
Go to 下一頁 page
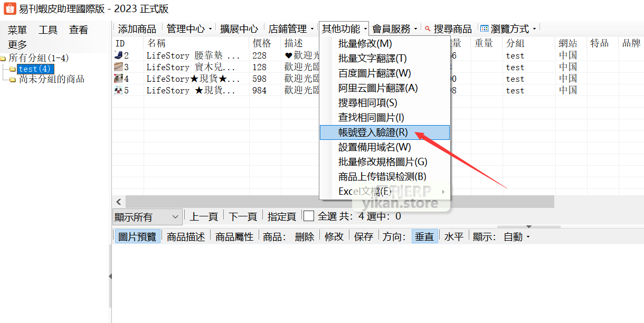tap(243, 216)
